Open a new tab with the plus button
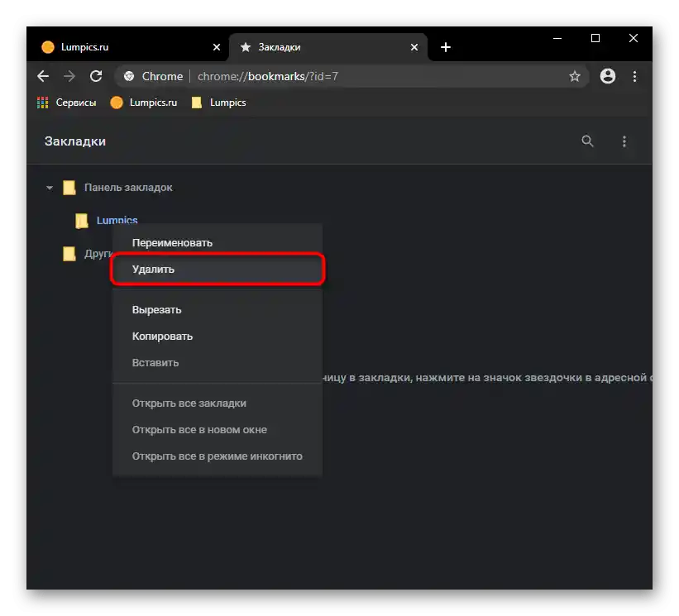Image resolution: width=679 pixels, height=616 pixels. click(x=446, y=47)
